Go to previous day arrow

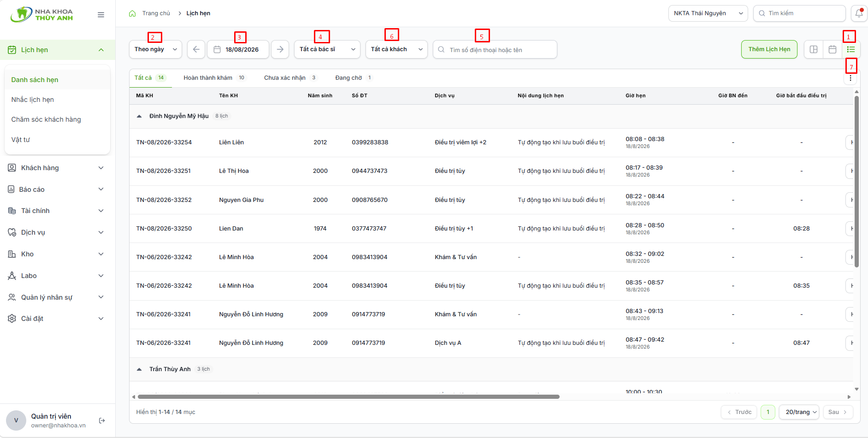tap(196, 49)
